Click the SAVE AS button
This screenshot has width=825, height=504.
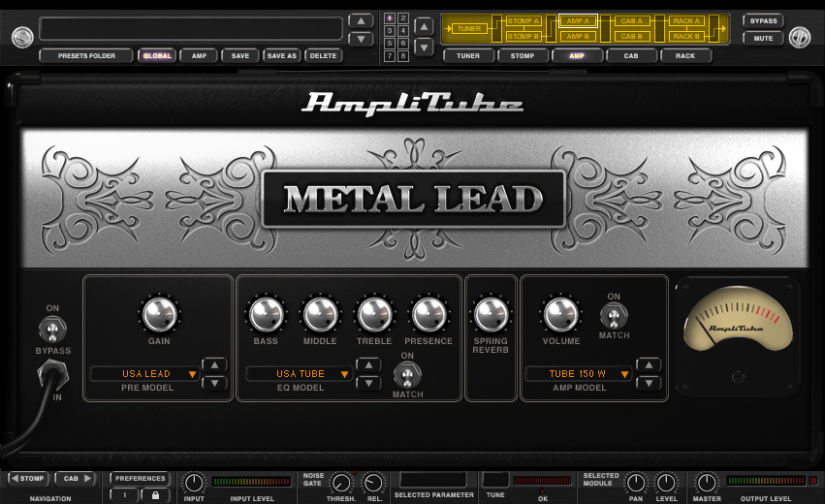tap(282, 56)
